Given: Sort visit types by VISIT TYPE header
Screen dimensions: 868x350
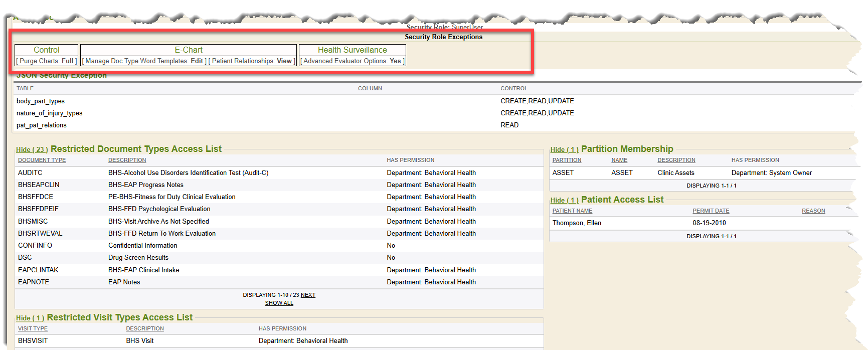Looking at the screenshot, I should click(x=33, y=328).
